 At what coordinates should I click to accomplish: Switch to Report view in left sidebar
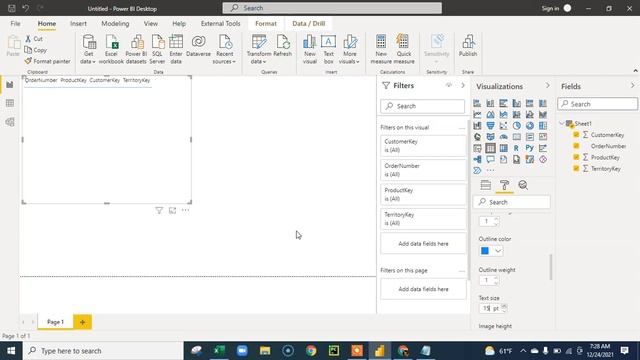tap(10, 84)
